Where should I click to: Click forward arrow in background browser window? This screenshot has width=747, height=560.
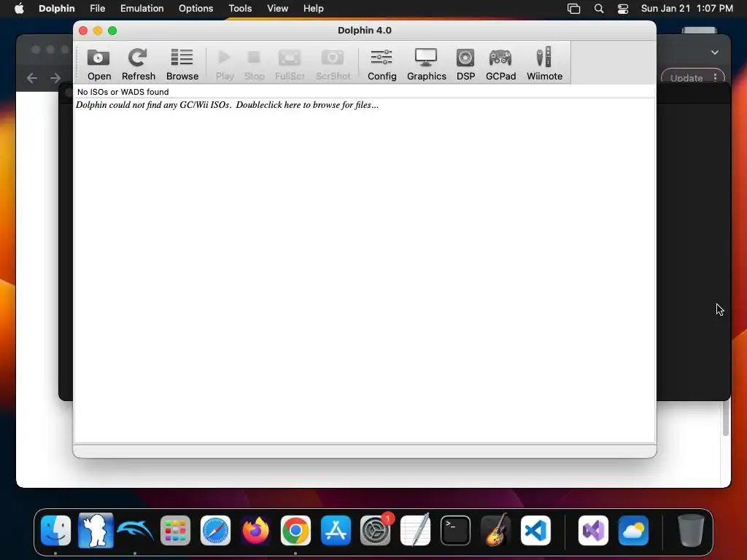55,78
